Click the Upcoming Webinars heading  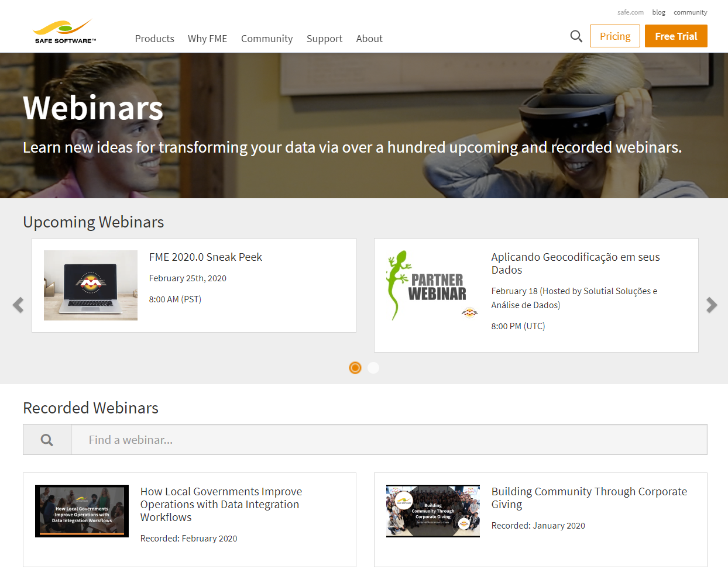pos(94,222)
